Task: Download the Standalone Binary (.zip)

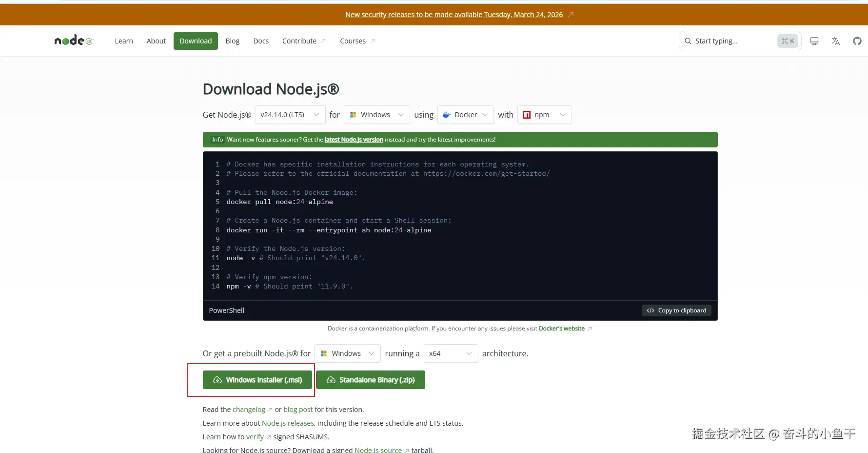Action: pyautogui.click(x=371, y=380)
